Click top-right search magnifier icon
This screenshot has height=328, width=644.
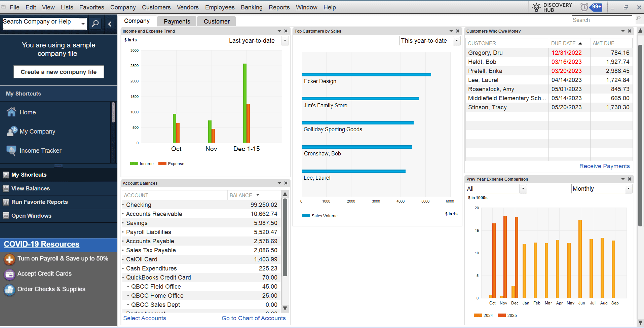click(638, 19)
